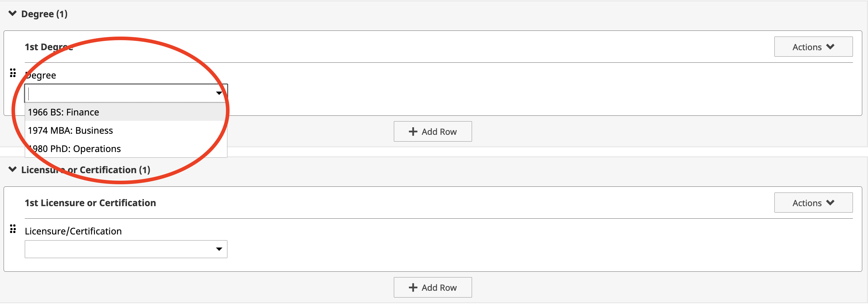The width and height of the screenshot is (868, 304).
Task: Open Actions menu for 1st Degree
Action: pos(813,47)
